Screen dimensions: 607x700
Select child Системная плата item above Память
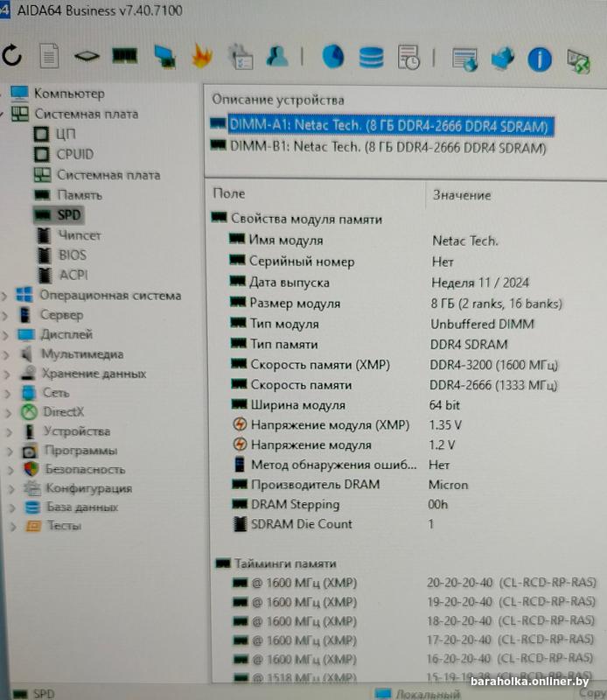click(108, 175)
